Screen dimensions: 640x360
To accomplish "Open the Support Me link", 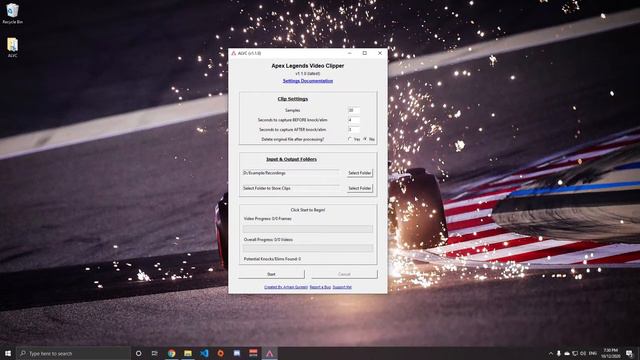I will 342,287.
